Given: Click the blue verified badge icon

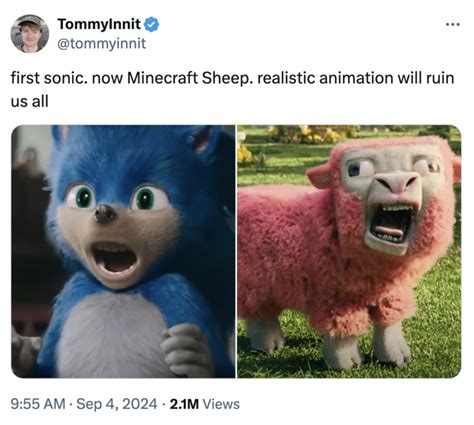Looking at the screenshot, I should pyautogui.click(x=152, y=24).
